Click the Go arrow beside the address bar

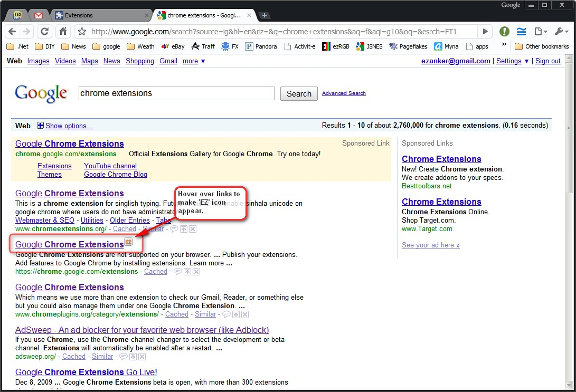click(x=485, y=32)
